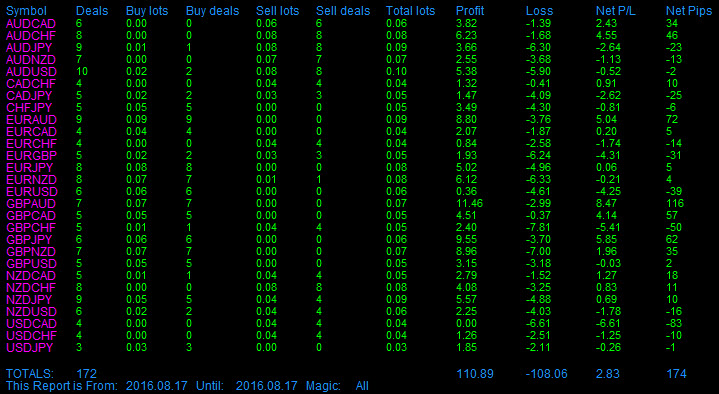The image size is (719, 394).
Task: Click AUDCHF profit value 6.23
Action: [x=466, y=36]
